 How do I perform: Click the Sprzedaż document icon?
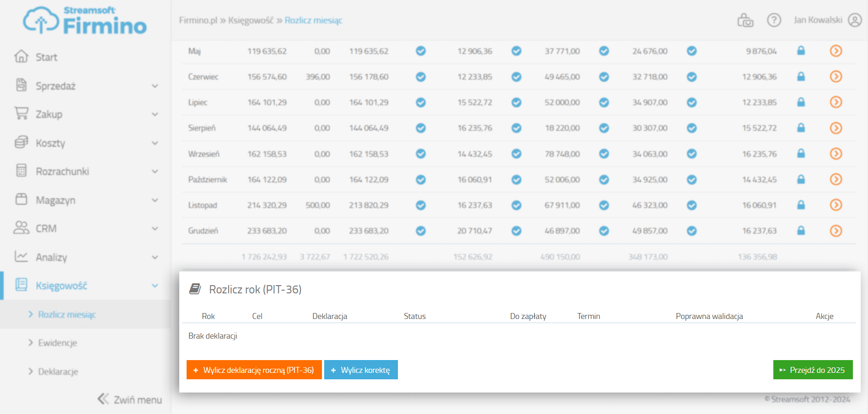(x=21, y=85)
